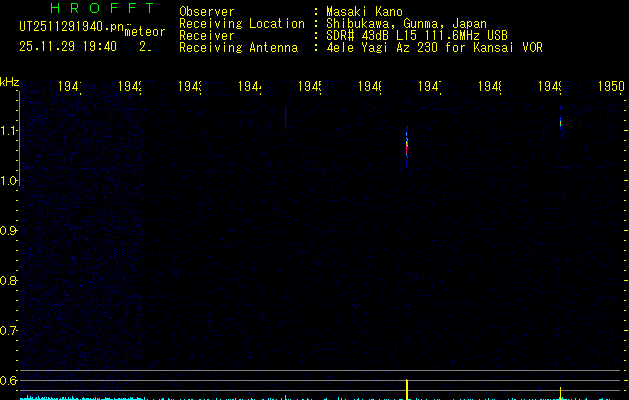Click the 25.11.29 19:40 timestamp
This screenshot has height=400, width=629.
point(68,47)
